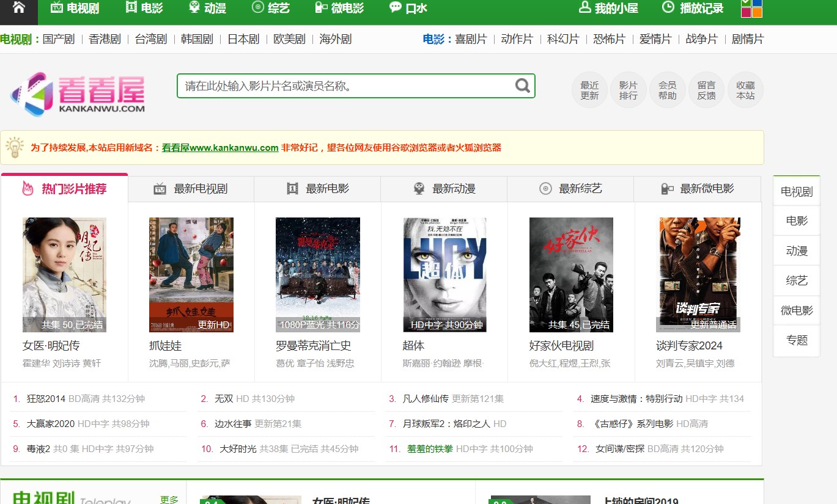Click 欧美剧 category link
Screen dimensions: 837x504
tap(289, 39)
